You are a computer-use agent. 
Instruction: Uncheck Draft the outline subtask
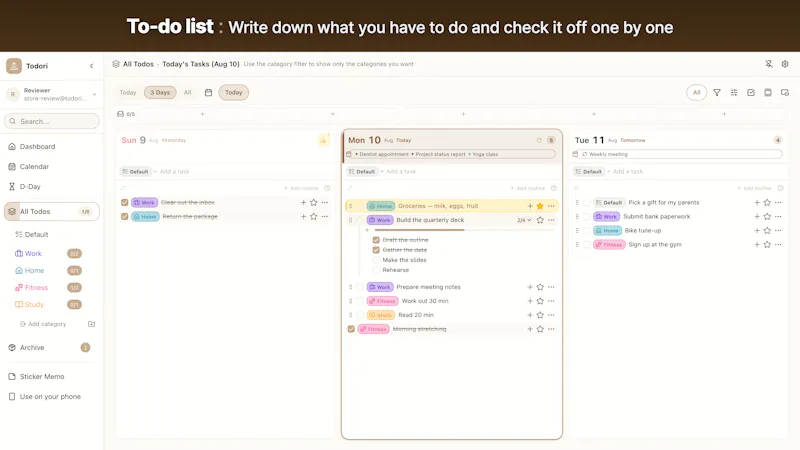pos(376,240)
